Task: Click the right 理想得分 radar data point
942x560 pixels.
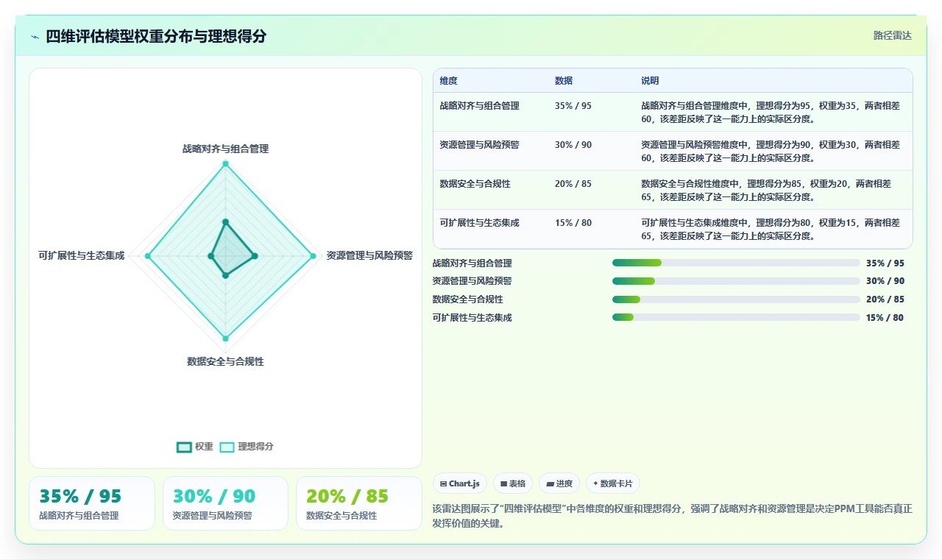Action: click(x=313, y=256)
